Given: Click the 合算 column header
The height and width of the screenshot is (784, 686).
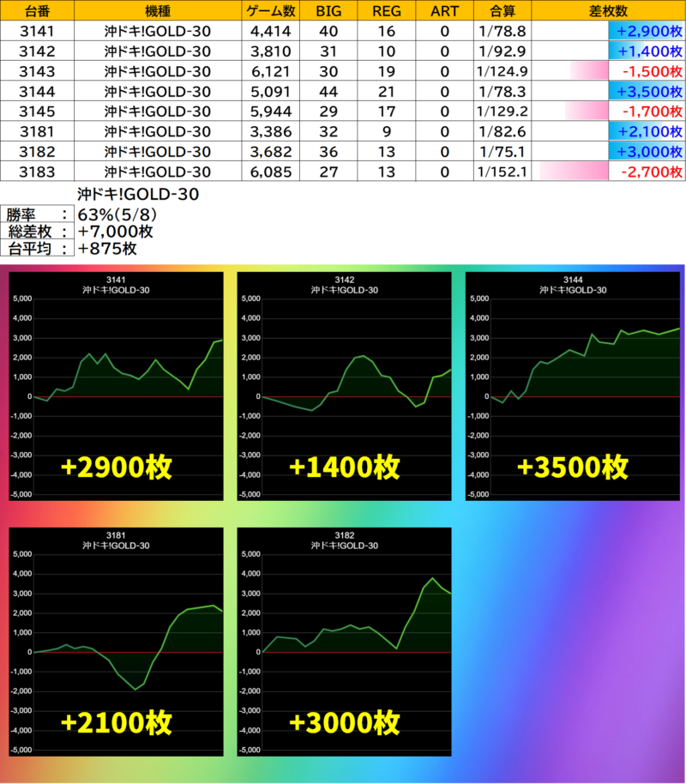Looking at the screenshot, I should [502, 10].
